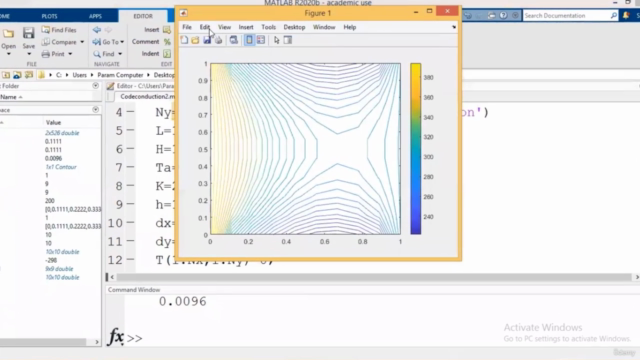Open the Window menu in Figure 1
The width and height of the screenshot is (640, 360).
[x=324, y=27]
